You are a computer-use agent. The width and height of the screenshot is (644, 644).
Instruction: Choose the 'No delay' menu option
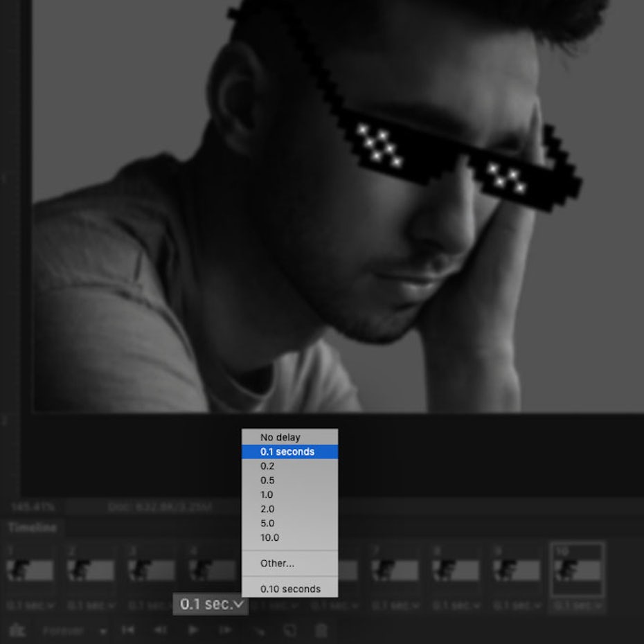pyautogui.click(x=280, y=438)
